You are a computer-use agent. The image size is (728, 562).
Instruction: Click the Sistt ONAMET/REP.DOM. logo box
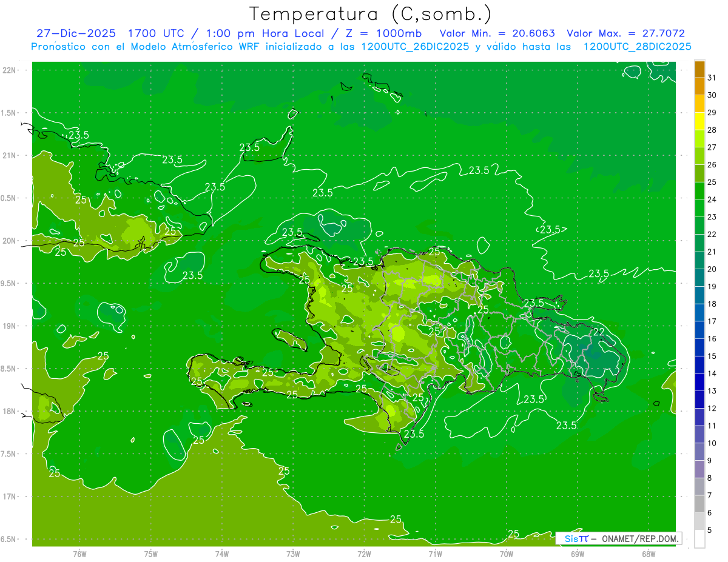tap(618, 538)
